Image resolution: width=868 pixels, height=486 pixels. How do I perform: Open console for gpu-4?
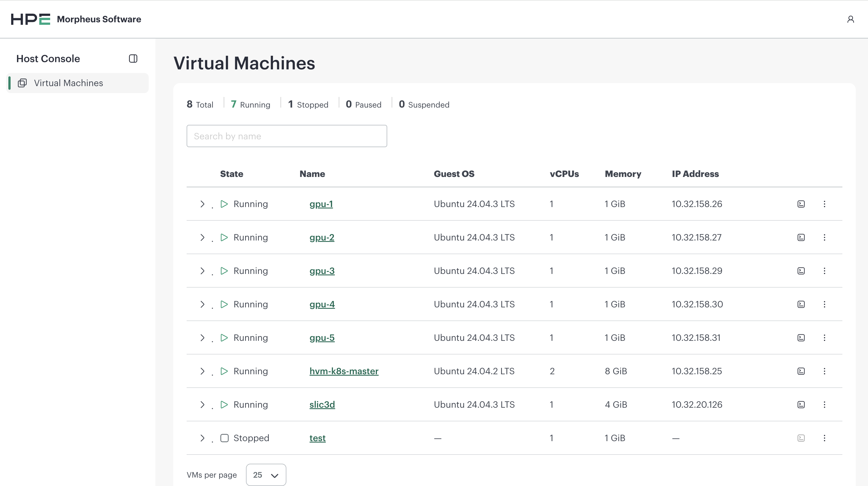[801, 304]
